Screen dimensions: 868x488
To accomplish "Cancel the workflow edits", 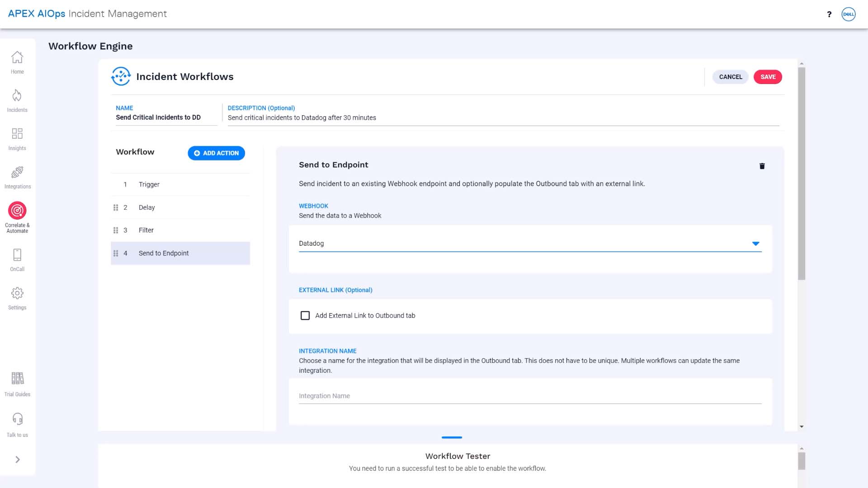I will (x=731, y=77).
